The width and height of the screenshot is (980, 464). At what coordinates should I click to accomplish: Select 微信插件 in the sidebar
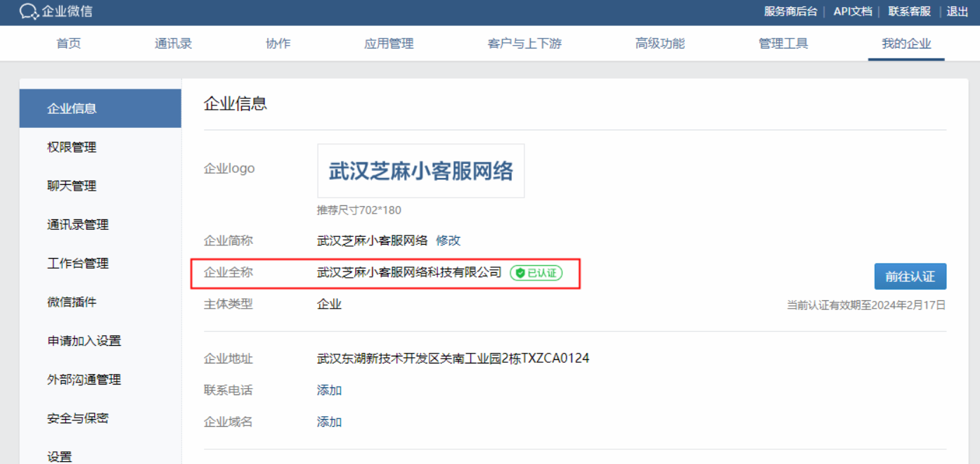point(101,302)
